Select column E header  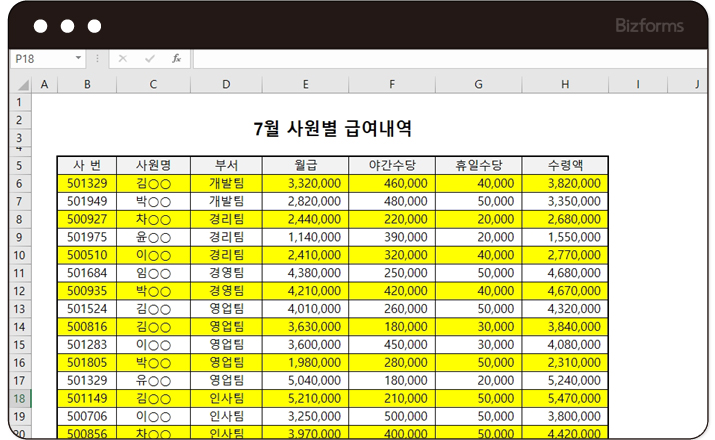point(305,85)
